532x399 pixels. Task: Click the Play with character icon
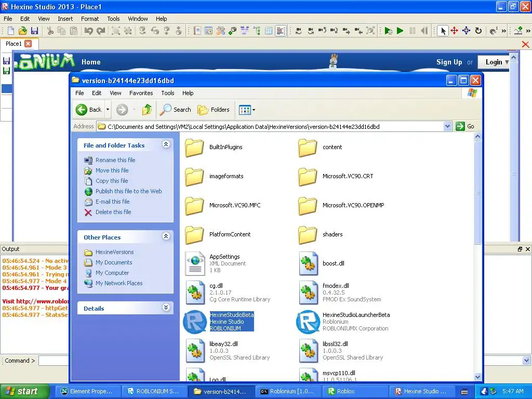point(389,31)
